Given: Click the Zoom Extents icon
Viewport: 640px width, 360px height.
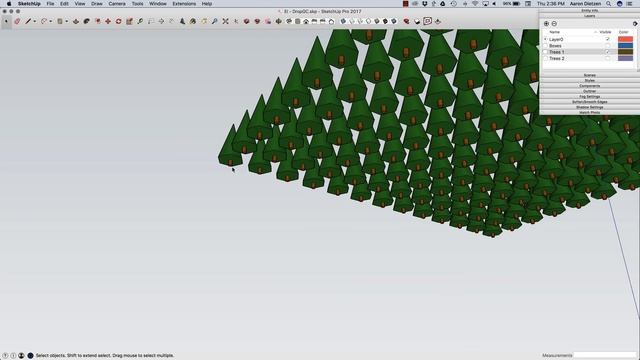Looking at the screenshot, I should tap(225, 21).
